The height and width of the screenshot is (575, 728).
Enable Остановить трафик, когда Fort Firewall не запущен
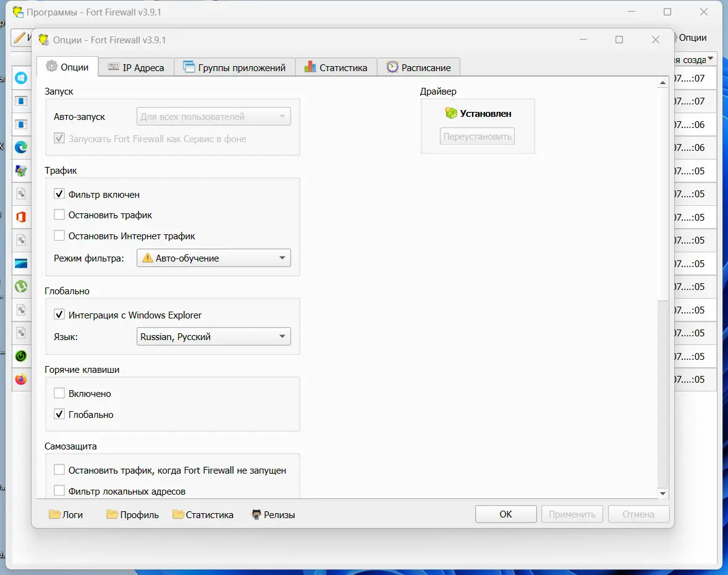click(x=59, y=470)
